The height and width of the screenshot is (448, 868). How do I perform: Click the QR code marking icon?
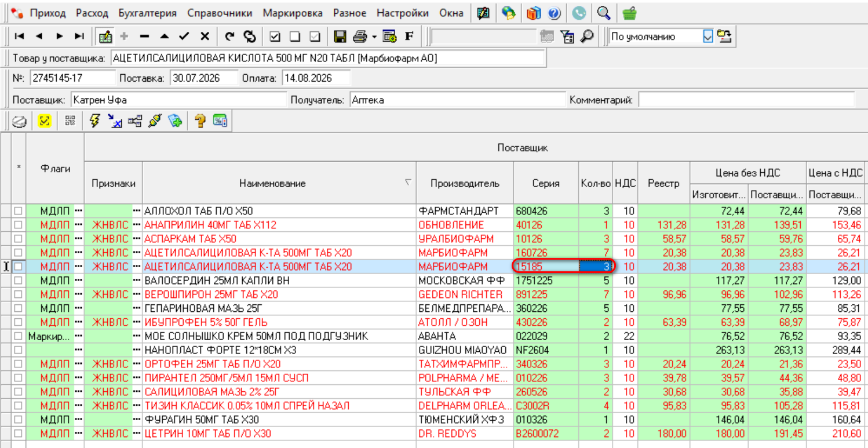click(70, 121)
